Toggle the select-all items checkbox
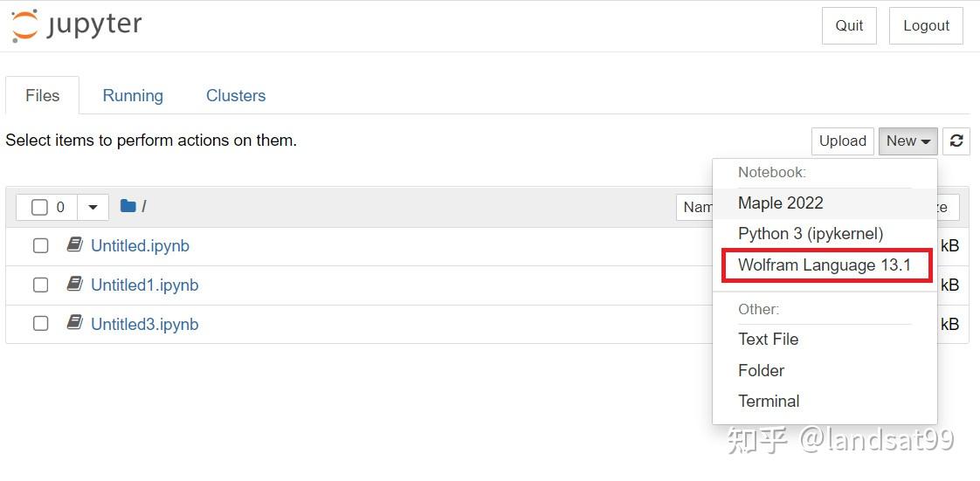980x481 pixels. 39,207
